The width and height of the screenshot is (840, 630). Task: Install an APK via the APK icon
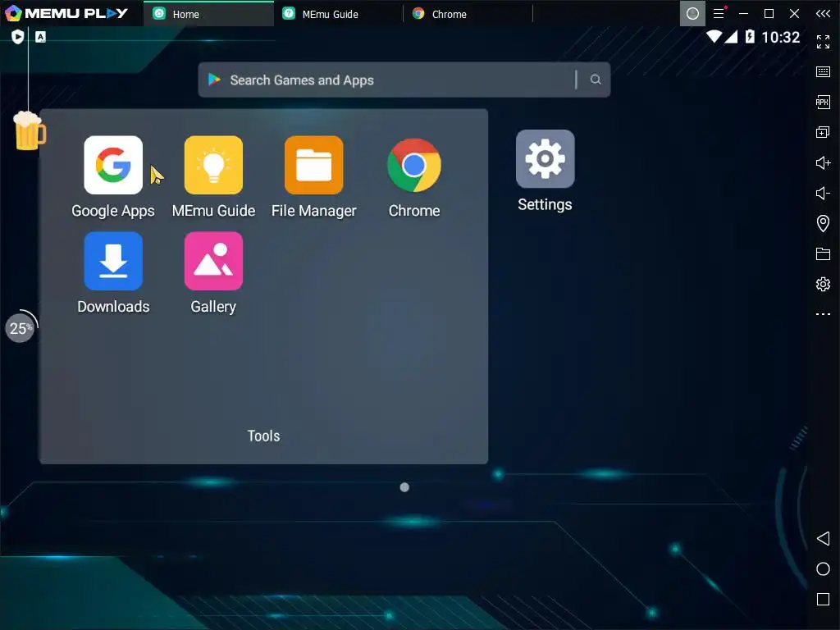[x=823, y=102]
